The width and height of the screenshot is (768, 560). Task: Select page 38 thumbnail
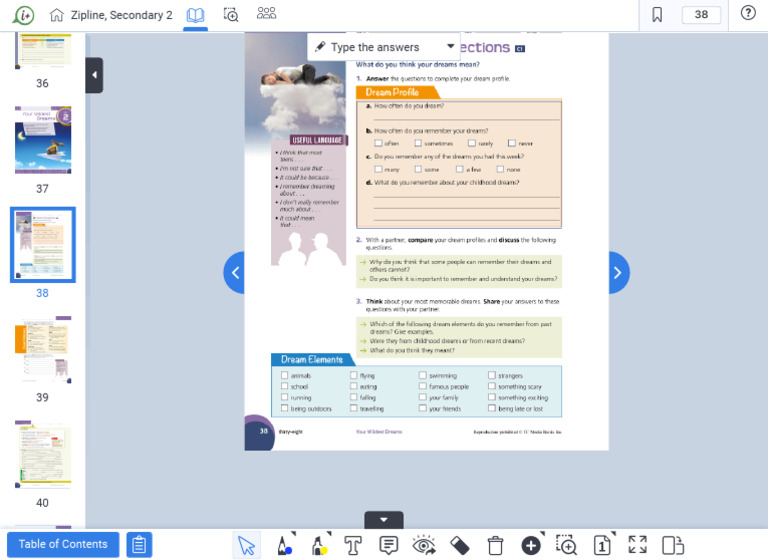[x=43, y=244]
